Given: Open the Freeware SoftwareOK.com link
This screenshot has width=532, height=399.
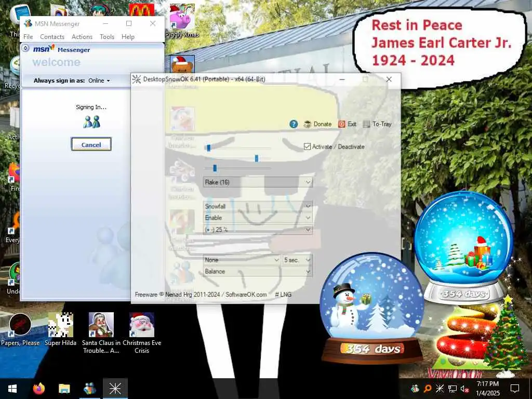Looking at the screenshot, I should tap(201, 295).
